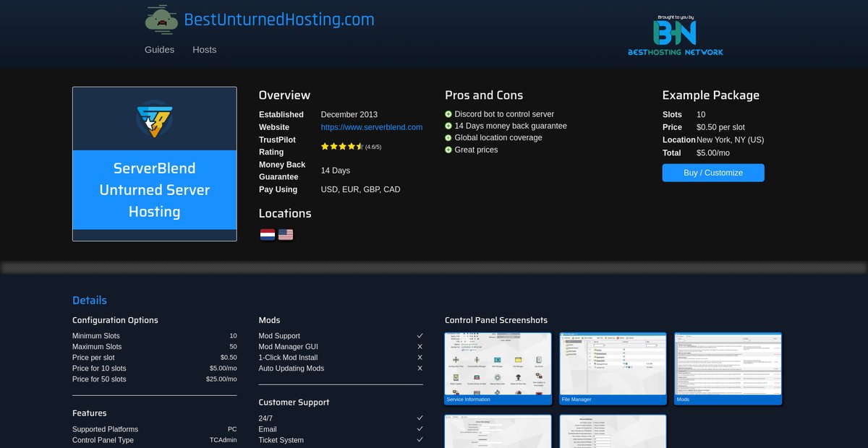This screenshot has height=448, width=868.
Task: Click the Mod Manager GUI cross icon
Action: [420, 347]
